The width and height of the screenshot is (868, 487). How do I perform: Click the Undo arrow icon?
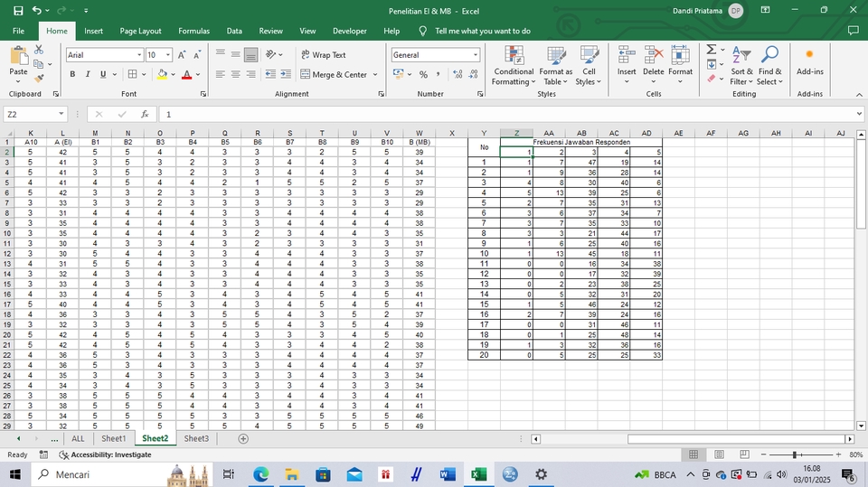click(36, 11)
